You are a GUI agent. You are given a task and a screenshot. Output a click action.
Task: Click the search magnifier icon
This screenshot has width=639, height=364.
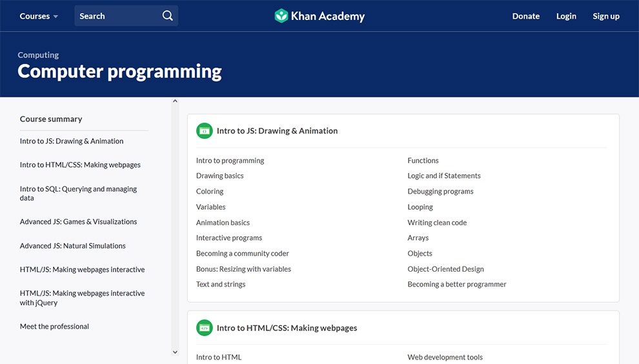167,16
